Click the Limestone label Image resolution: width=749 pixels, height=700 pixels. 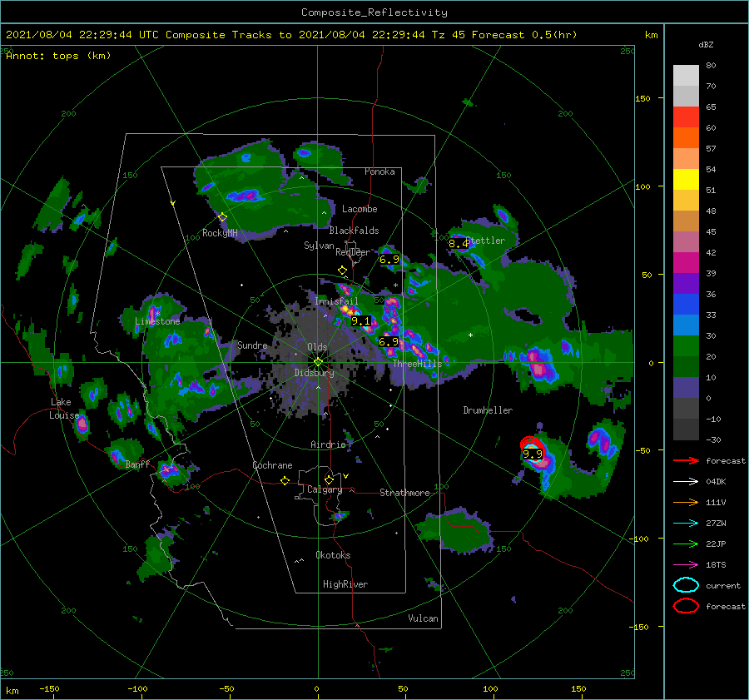coord(157,321)
